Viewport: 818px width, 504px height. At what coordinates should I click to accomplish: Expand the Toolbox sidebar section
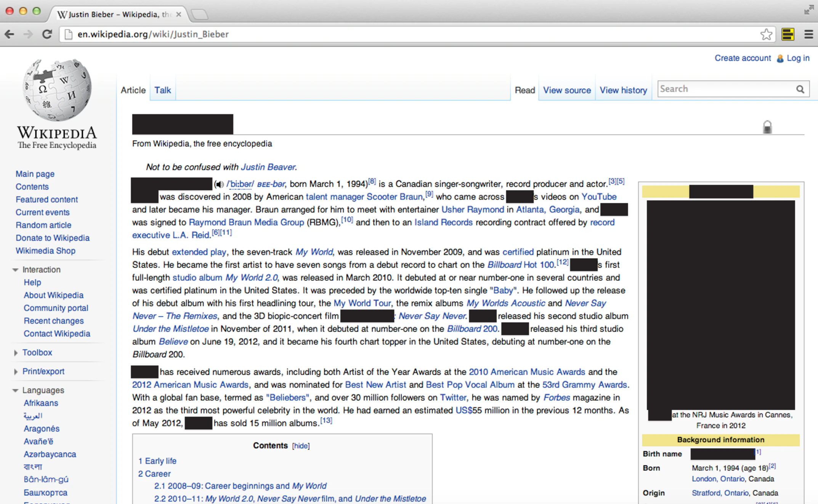point(16,353)
